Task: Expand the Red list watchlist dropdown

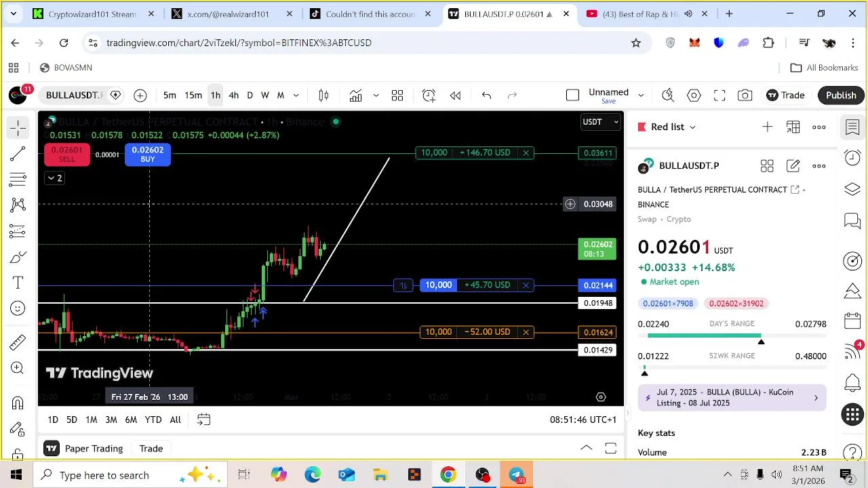Action: [692, 127]
